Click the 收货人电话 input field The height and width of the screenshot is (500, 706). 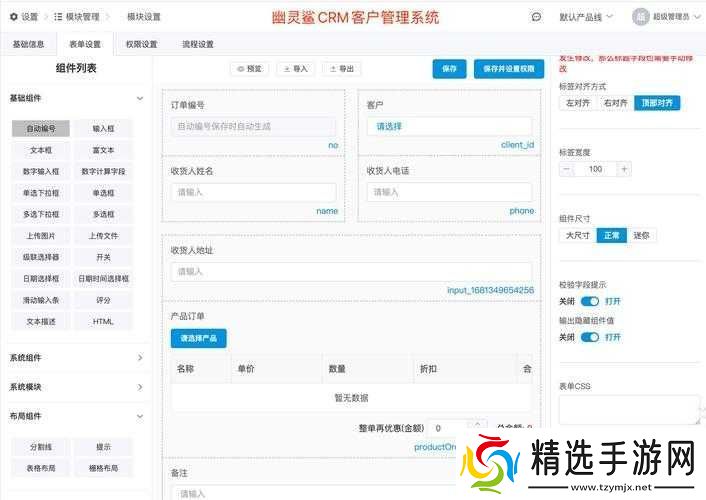tap(449, 192)
